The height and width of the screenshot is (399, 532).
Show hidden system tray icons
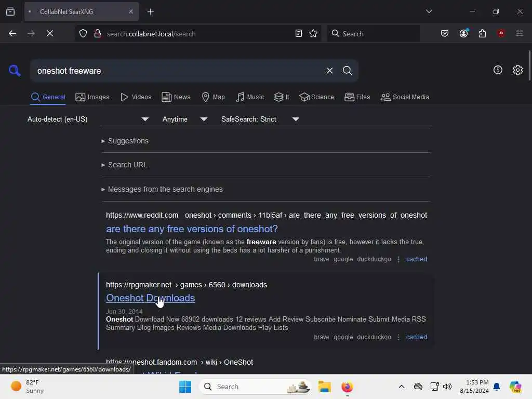coord(402,387)
